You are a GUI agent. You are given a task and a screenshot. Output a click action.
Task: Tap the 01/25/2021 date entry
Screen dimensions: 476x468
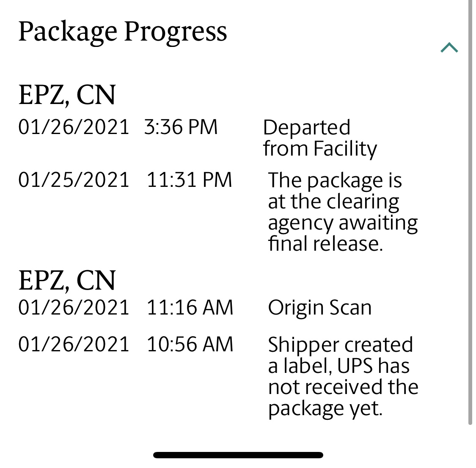coord(74,180)
